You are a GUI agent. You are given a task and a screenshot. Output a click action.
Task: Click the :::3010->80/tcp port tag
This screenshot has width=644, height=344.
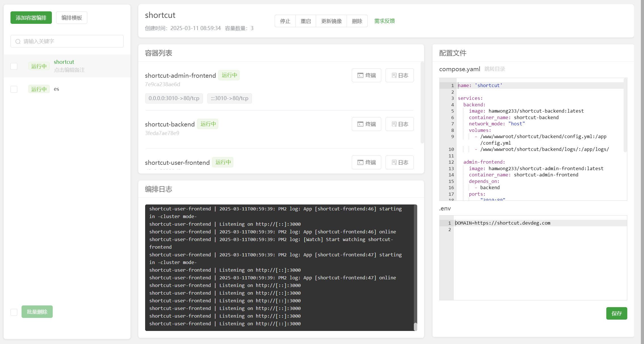(230, 98)
